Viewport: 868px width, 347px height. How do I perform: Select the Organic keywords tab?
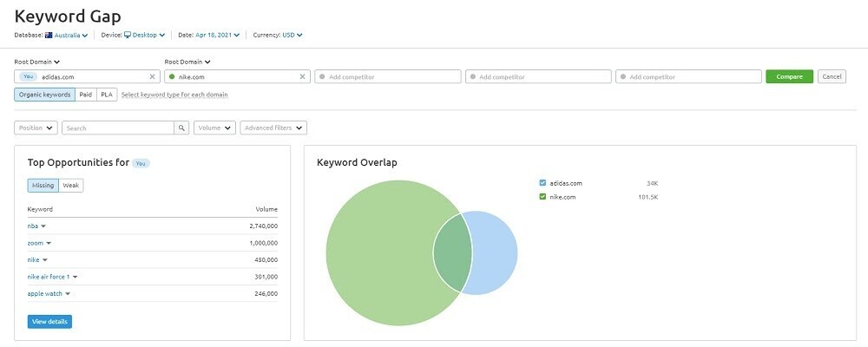tap(45, 95)
